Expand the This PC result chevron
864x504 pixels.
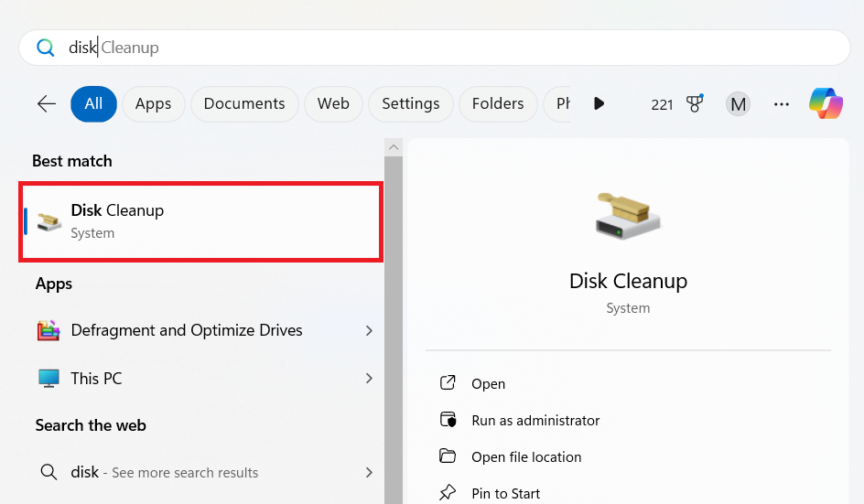pyautogui.click(x=369, y=379)
